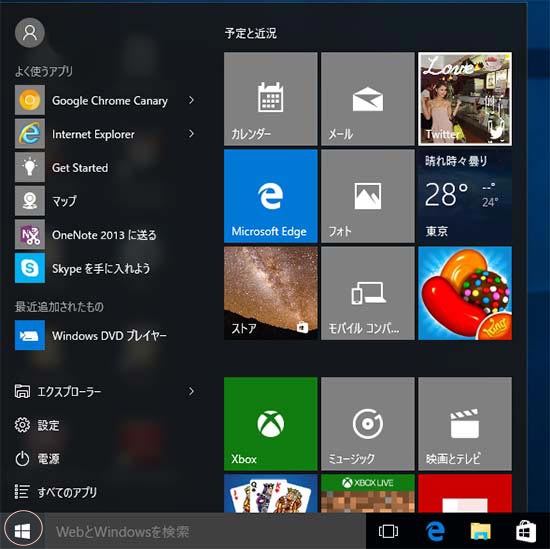The width and height of the screenshot is (550, 549).
Task: Open the モバイル コンパニオン tile
Action: 368,293
